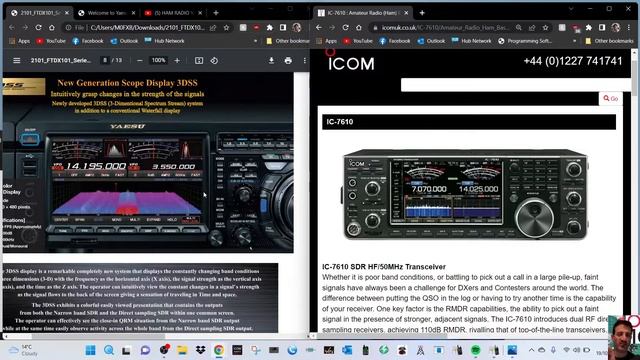Open profile avatar in left browser window
This screenshot has width=640, height=360.
(x=297, y=27)
